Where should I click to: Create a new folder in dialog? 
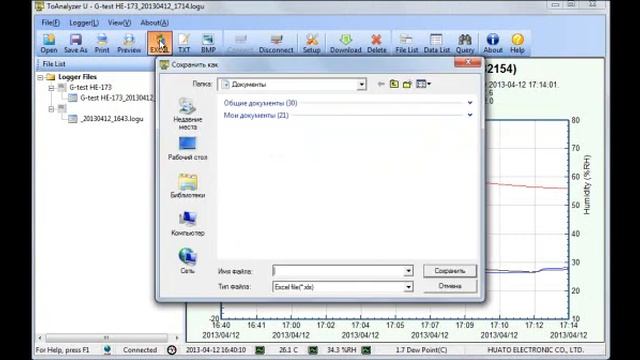(x=407, y=84)
